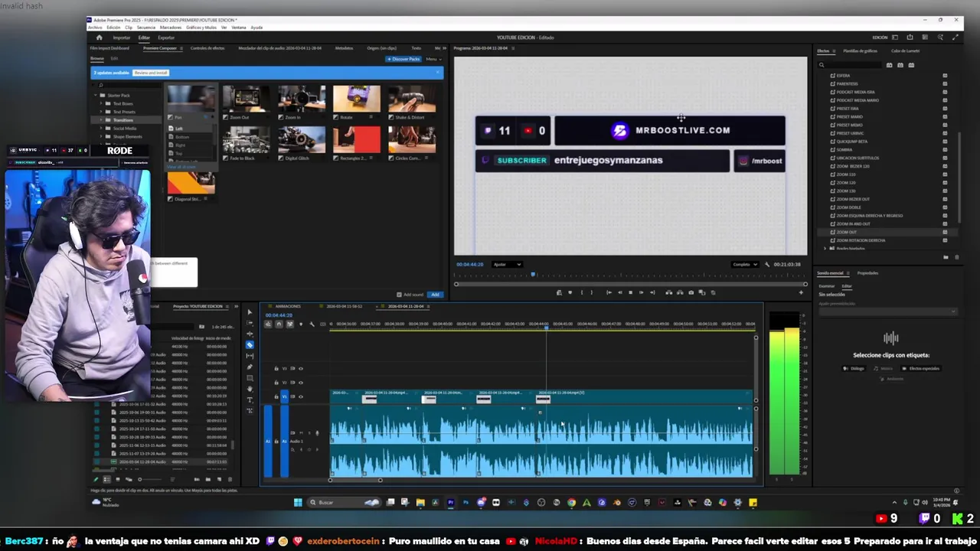This screenshot has width=980, height=551.
Task: Click Review and install button
Action: (151, 73)
